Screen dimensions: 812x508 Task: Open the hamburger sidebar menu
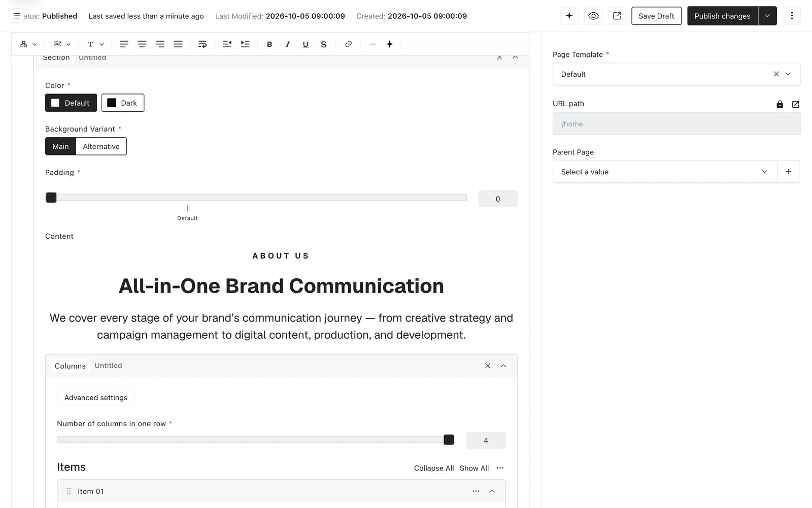click(17, 16)
